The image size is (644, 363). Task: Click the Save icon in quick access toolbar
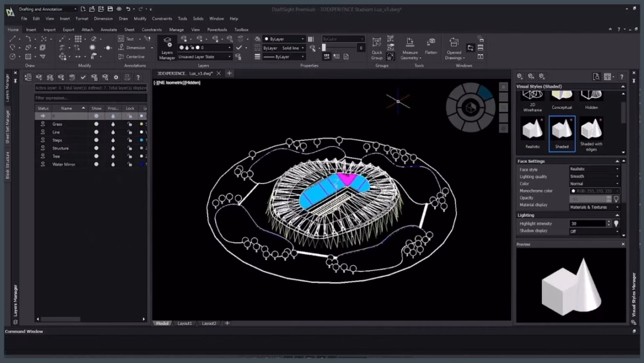click(110, 8)
